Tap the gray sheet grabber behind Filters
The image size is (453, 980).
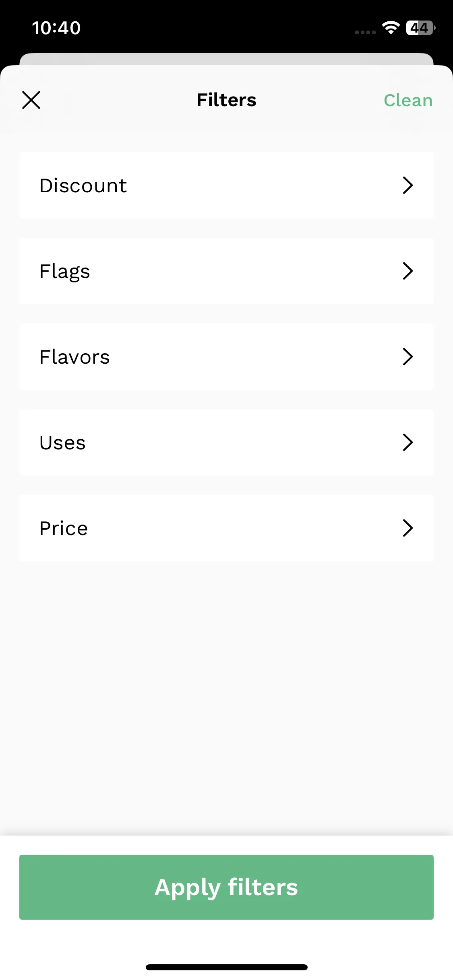coord(226,59)
